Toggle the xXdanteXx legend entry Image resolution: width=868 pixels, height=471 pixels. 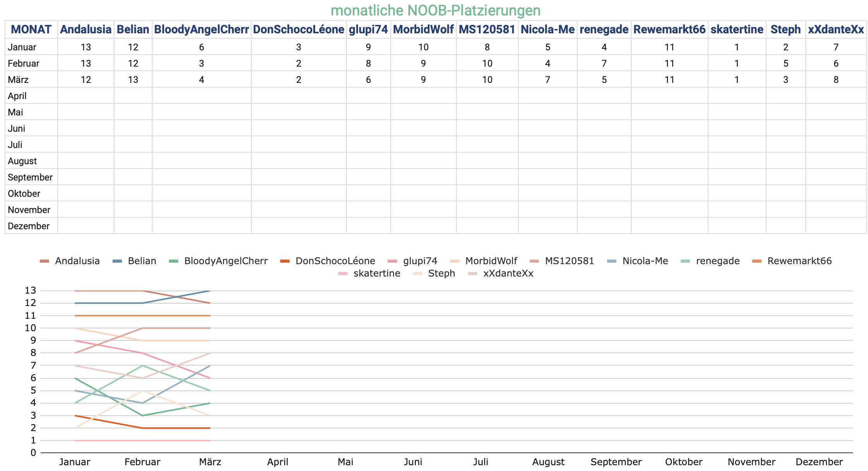(x=501, y=273)
